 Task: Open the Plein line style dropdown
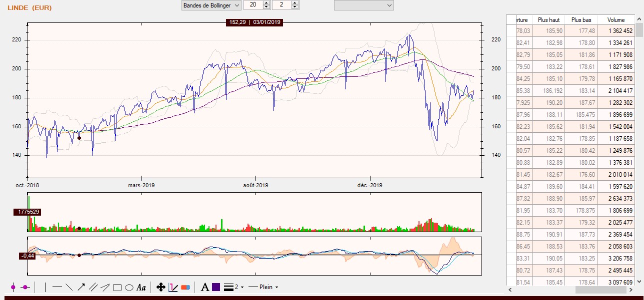(263, 287)
